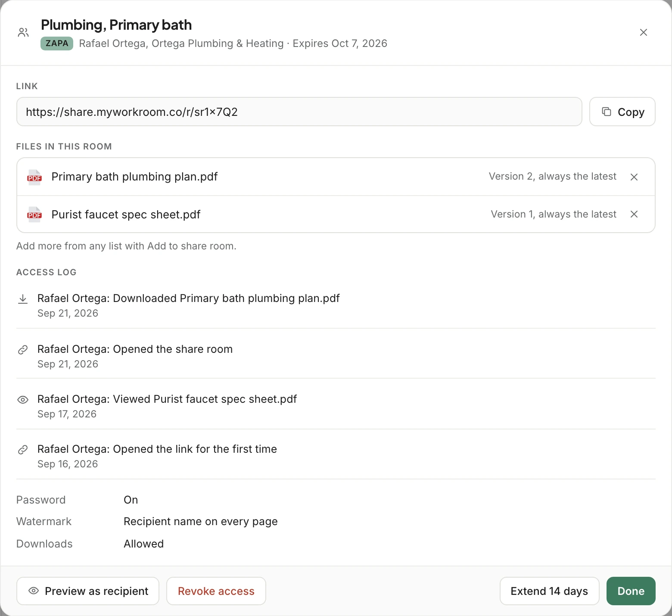Click the eye icon for Viewed Purist faucet entry
The image size is (672, 616).
tap(23, 400)
